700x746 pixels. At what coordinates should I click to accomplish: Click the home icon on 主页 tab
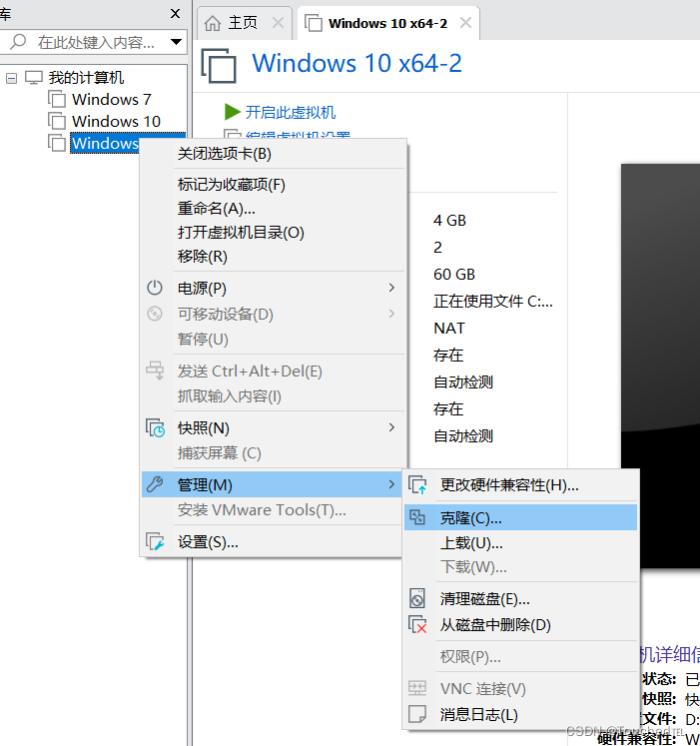pos(213,23)
